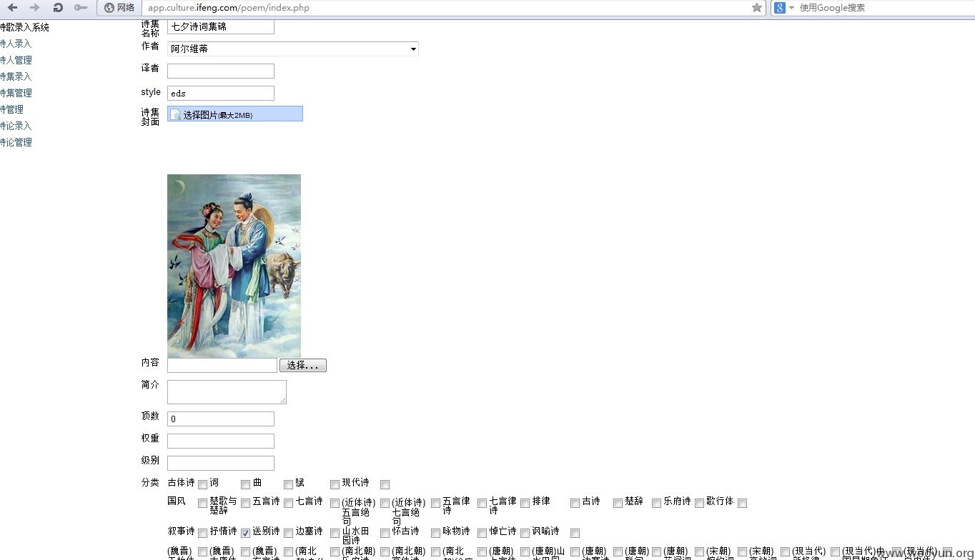Open the 作者 dropdown showing 阿尔维蒂

pyautogui.click(x=293, y=49)
